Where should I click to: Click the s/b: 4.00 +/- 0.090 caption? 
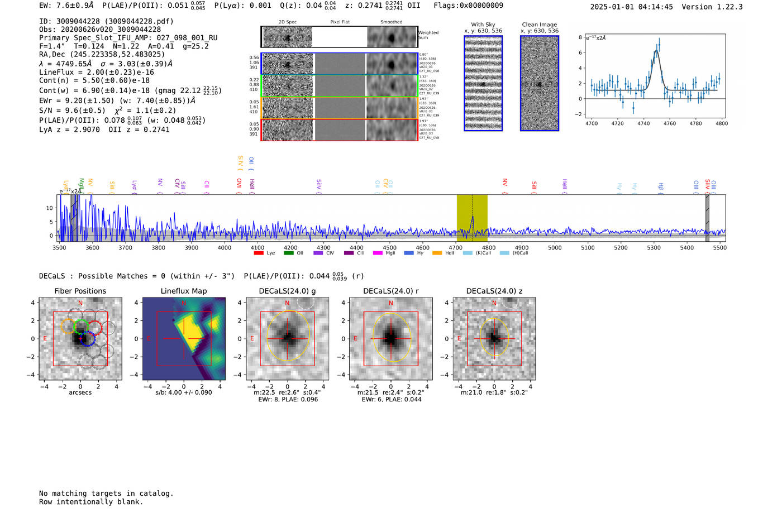[x=184, y=392]
